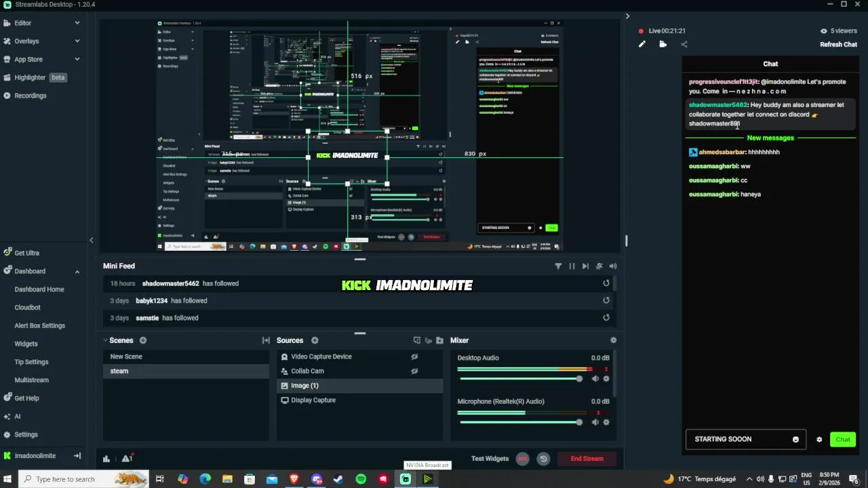Click Refresh Chat link
Screen dimensions: 868x488
point(838,45)
